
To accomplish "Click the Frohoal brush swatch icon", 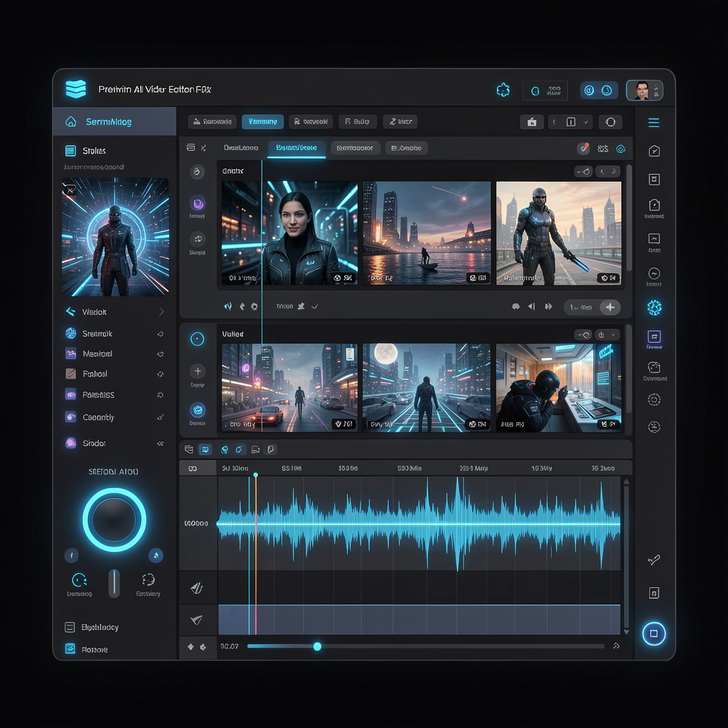I will click(70, 374).
